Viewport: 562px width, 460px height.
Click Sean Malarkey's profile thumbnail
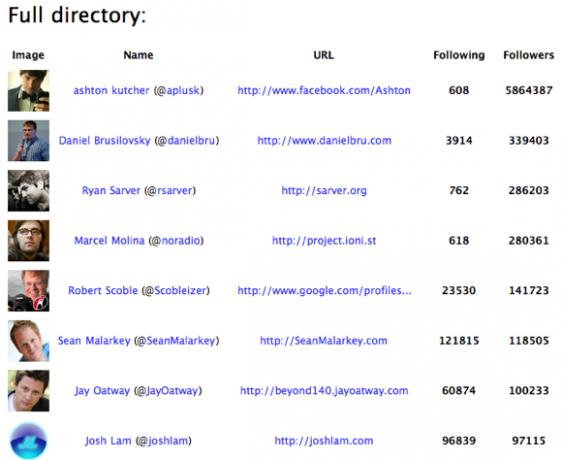(29, 341)
